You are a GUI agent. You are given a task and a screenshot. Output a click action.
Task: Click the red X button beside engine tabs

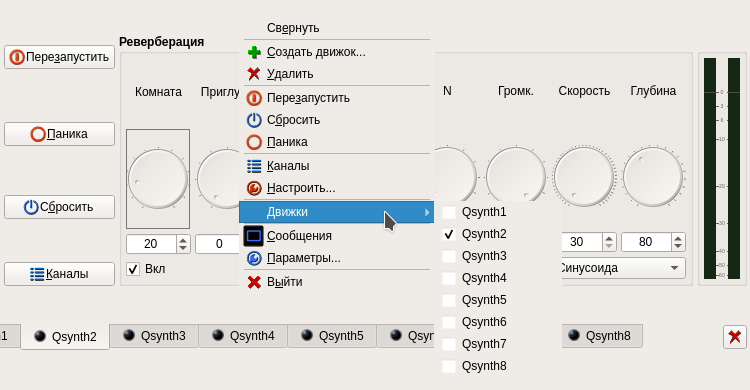735,336
